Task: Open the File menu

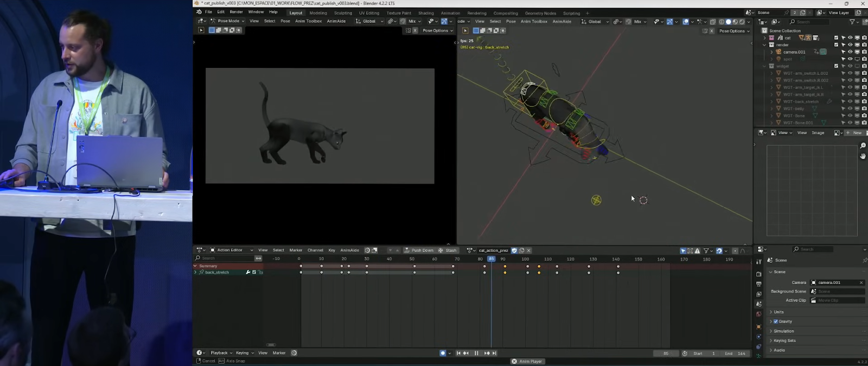Action: [x=208, y=12]
